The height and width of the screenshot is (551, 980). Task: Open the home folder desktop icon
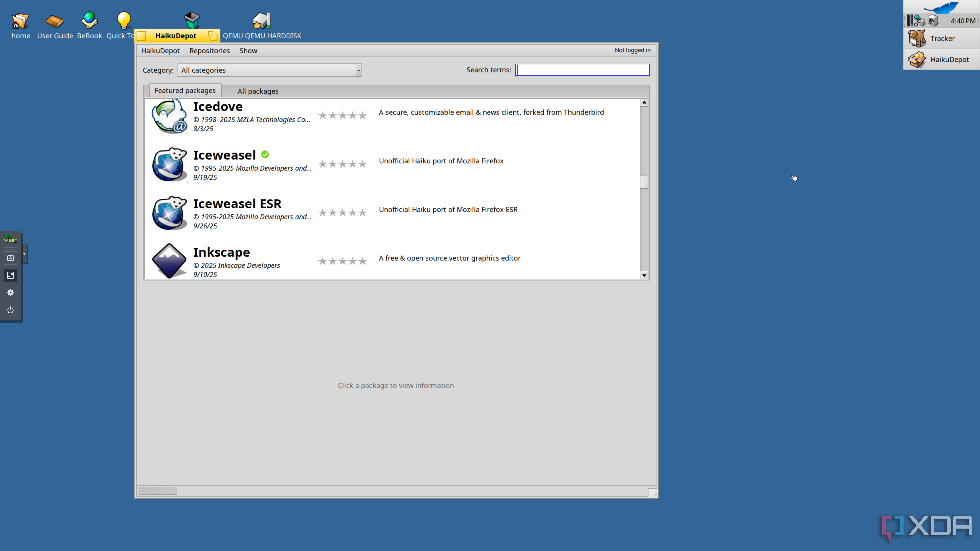point(20,21)
